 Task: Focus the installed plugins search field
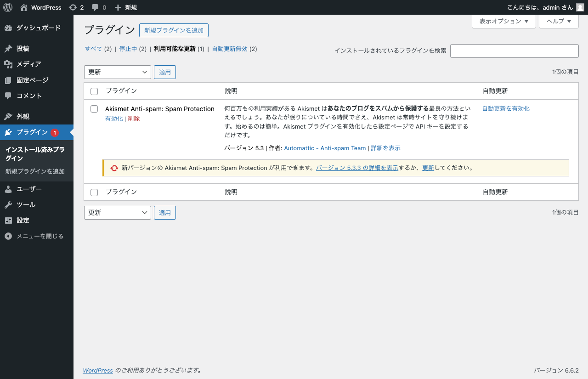(514, 51)
